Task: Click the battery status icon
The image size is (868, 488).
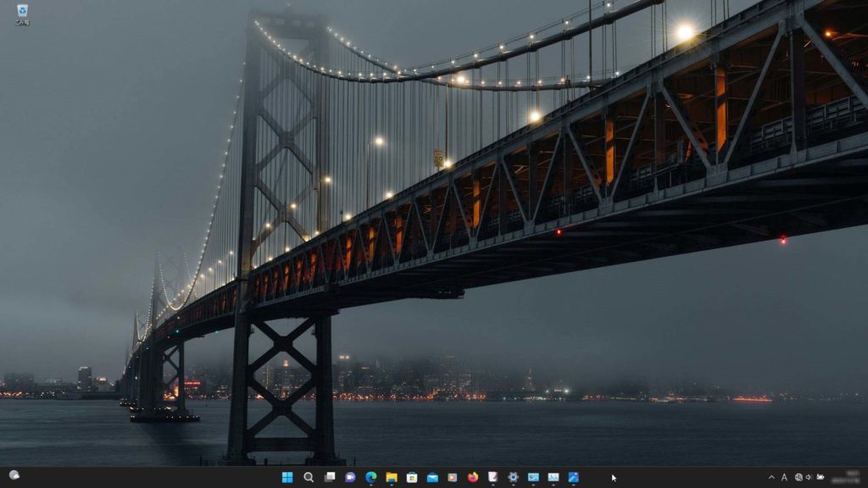Action: tap(820, 477)
